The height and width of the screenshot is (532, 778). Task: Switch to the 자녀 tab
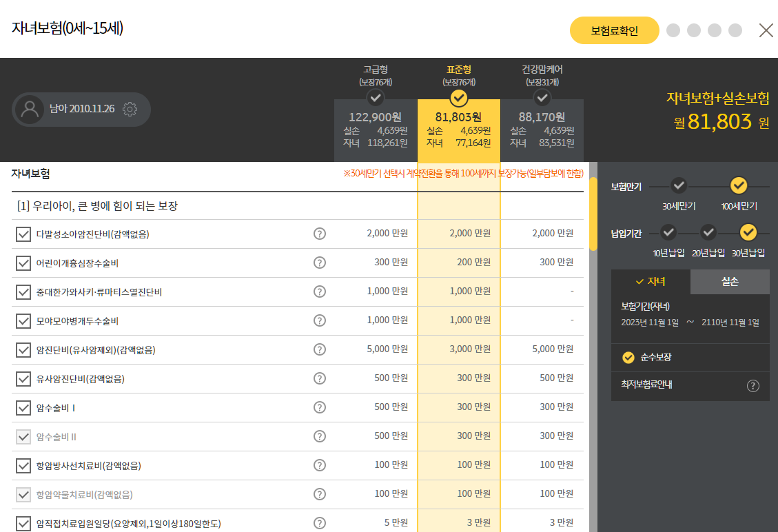pos(651,282)
